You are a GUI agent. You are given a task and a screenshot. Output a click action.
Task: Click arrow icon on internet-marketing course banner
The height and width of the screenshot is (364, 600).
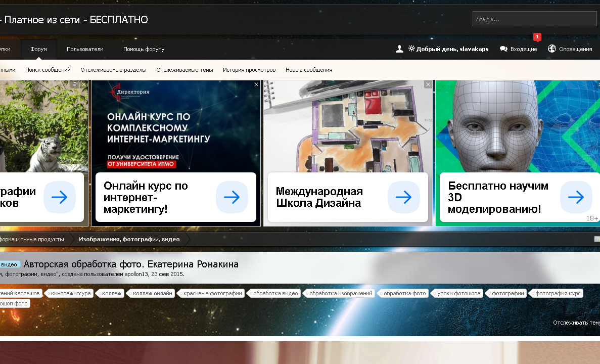(x=232, y=197)
